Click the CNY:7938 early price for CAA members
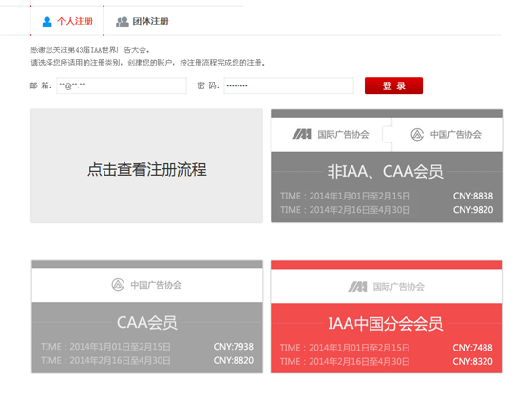Screen dimensions: 532x398 [x=234, y=347]
